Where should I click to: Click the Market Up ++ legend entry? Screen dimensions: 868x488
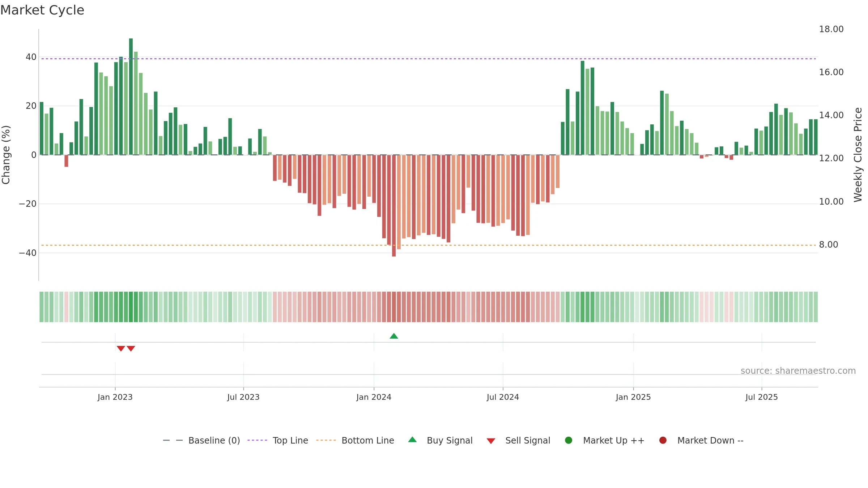click(x=605, y=440)
